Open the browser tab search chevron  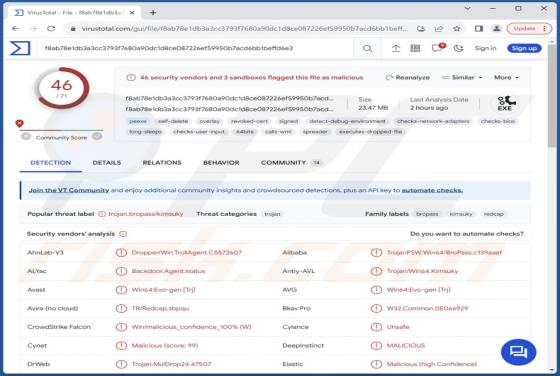pyautogui.click(x=468, y=8)
